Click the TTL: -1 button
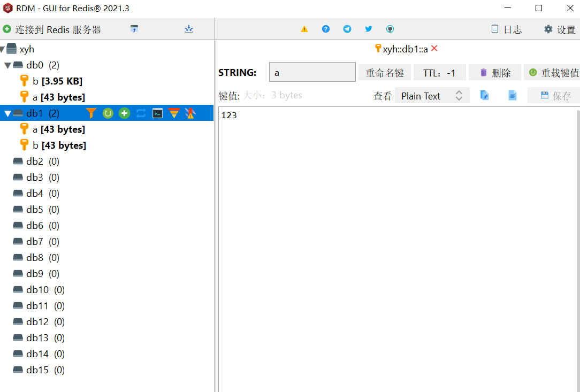This screenshot has width=580, height=392. click(439, 73)
